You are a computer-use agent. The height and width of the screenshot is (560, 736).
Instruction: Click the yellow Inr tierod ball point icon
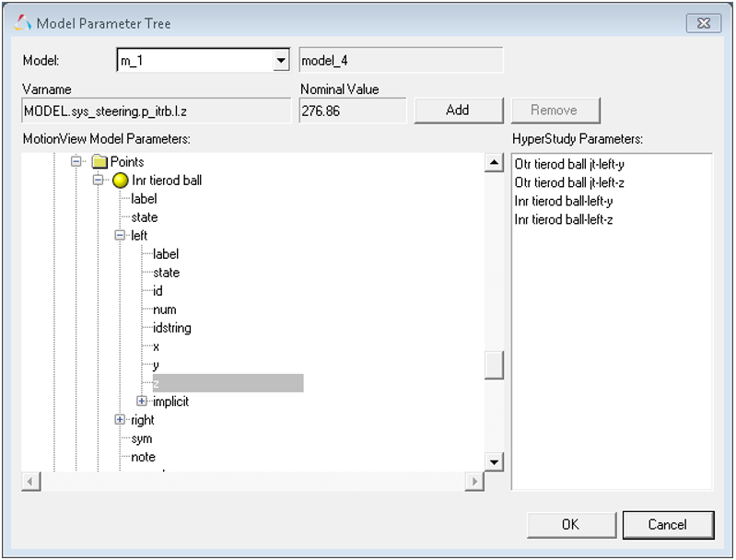(120, 181)
